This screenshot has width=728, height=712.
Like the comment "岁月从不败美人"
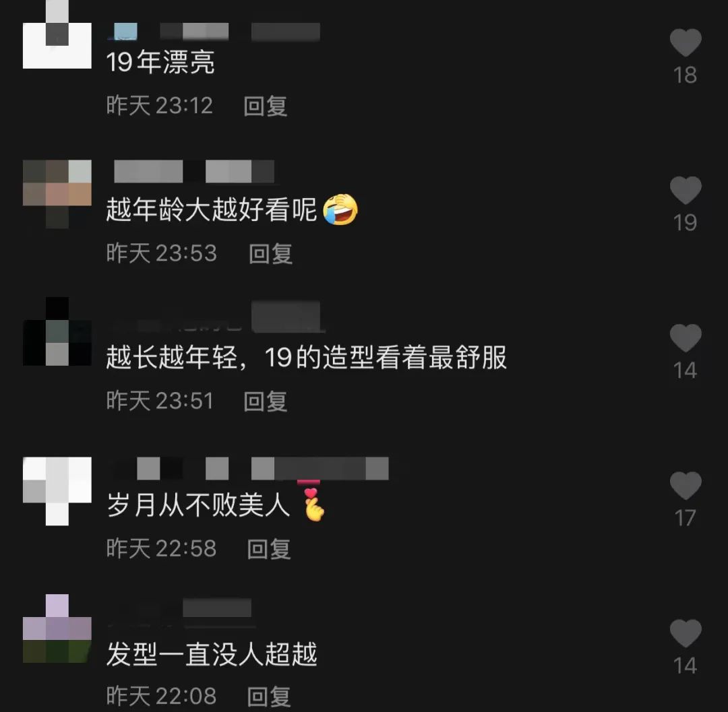click(x=686, y=485)
